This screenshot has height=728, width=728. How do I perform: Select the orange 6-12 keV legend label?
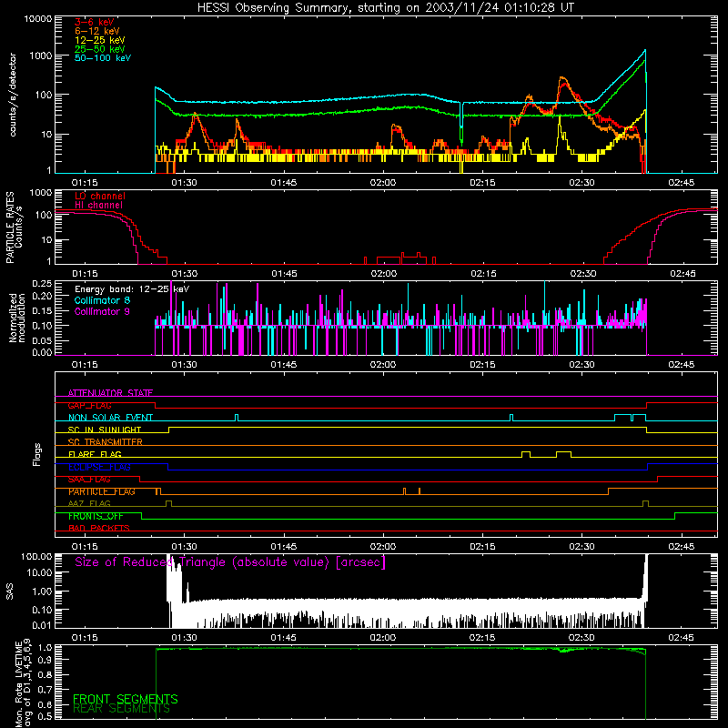[97, 31]
